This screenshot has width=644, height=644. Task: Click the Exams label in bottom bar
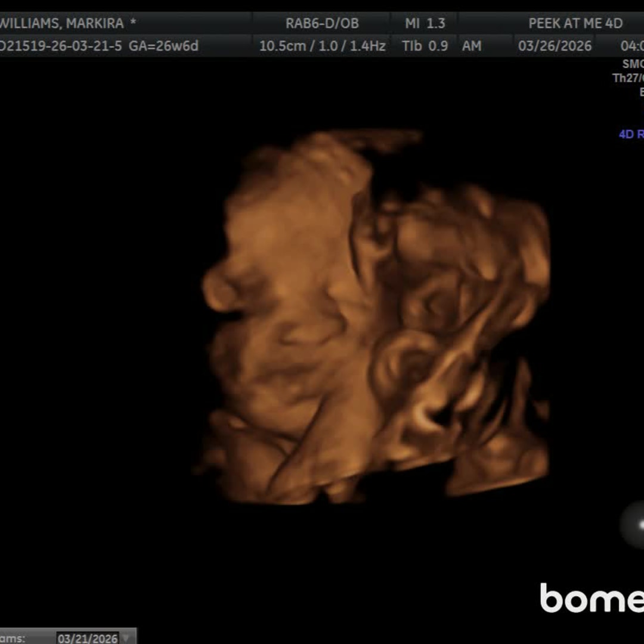(12, 638)
